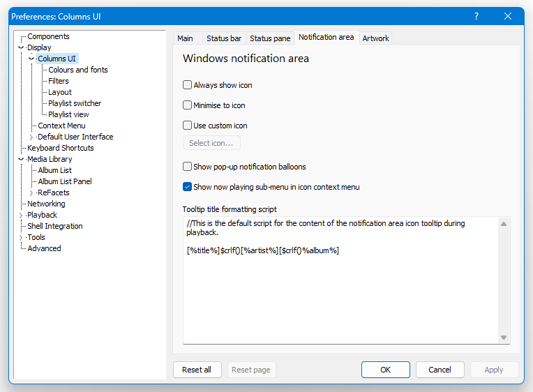533x392 pixels.
Task: Open the Status bar tab
Action: click(x=224, y=38)
